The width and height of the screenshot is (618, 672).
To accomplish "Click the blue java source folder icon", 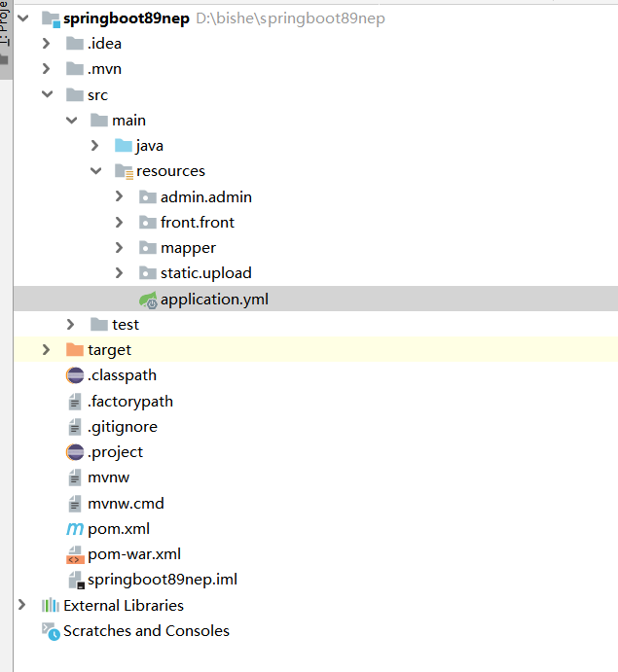I will coord(124,146).
